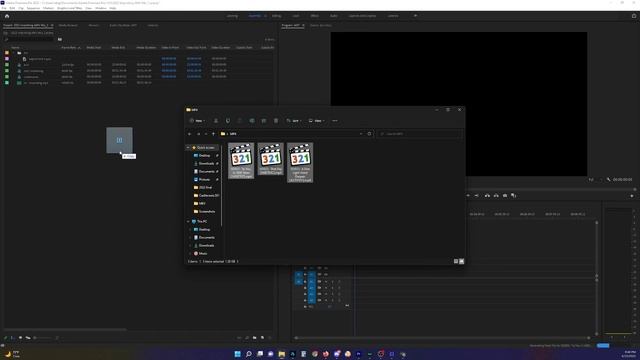Open recent locations dropdown in Explorer
This screenshot has width=640, height=360.
click(206, 134)
